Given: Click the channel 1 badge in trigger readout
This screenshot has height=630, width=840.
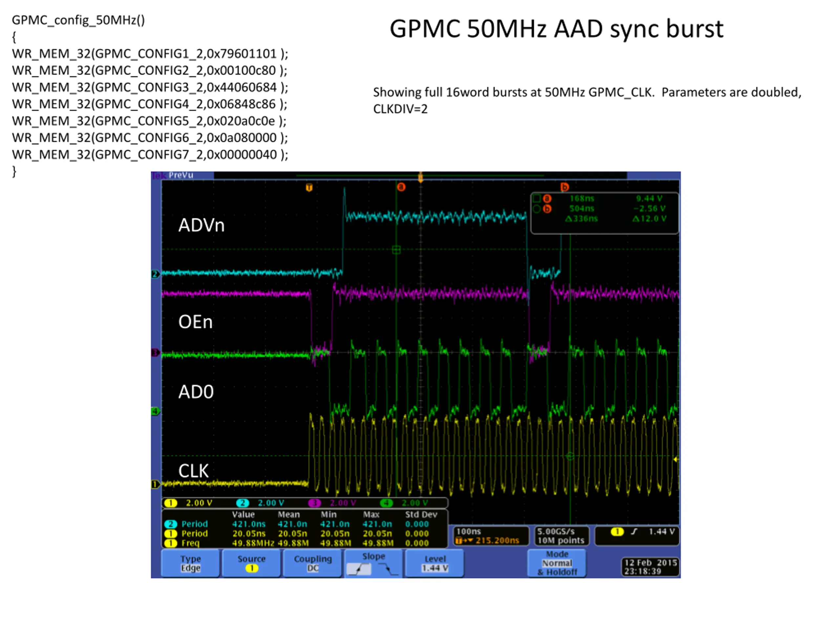Looking at the screenshot, I should click(x=617, y=531).
